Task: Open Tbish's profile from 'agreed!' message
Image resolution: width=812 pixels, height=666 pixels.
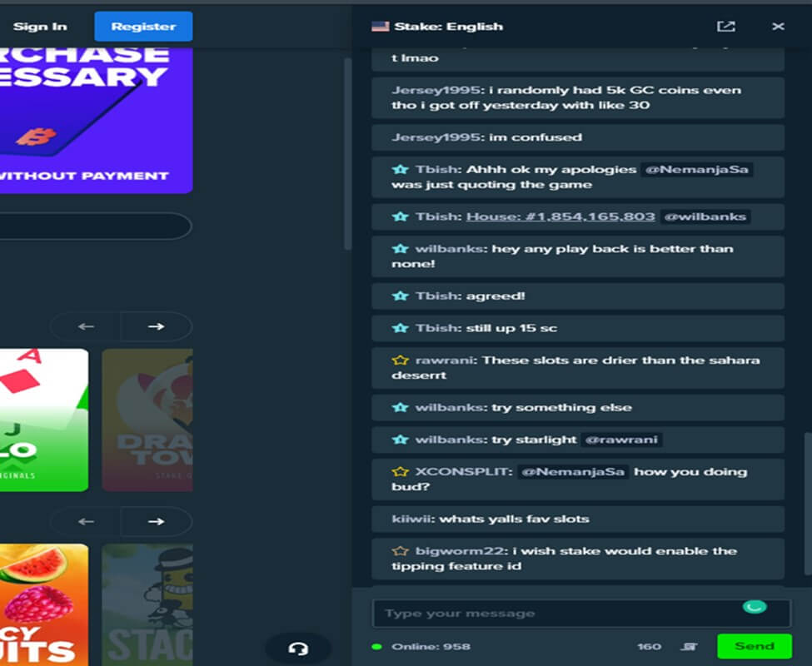Action: point(438,296)
